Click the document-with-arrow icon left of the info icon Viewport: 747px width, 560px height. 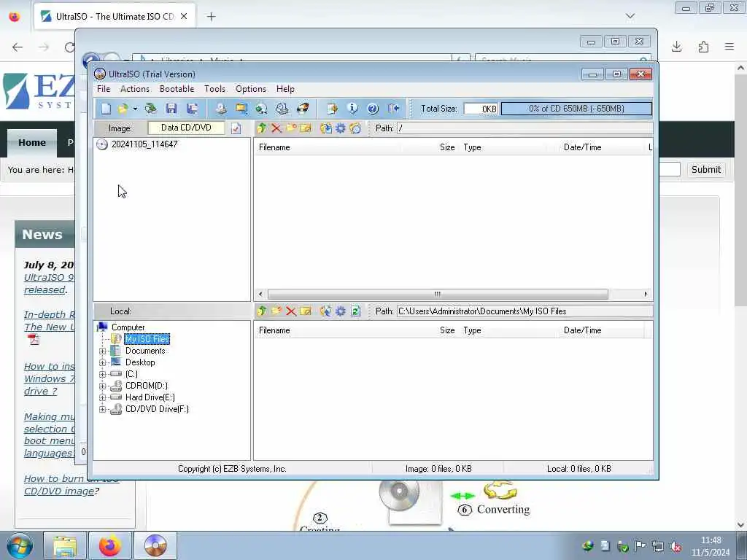(x=332, y=109)
